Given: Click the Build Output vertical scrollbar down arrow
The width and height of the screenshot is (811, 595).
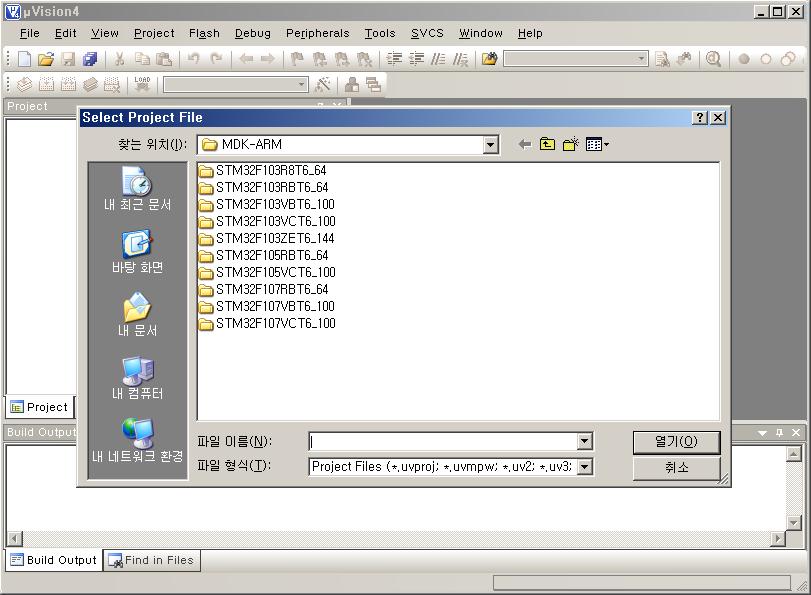Looking at the screenshot, I should coord(793,522).
